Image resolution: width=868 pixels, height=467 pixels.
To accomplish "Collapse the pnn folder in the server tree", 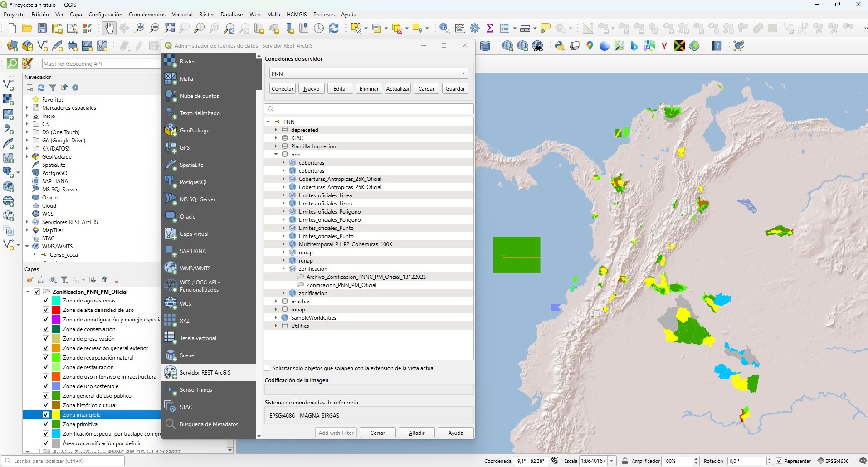I will (x=276, y=154).
